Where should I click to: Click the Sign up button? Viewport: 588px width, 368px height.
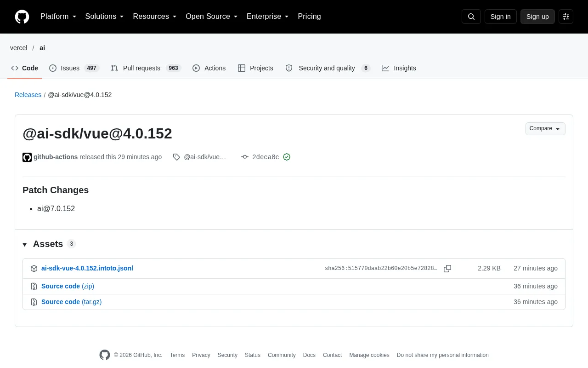pyautogui.click(x=537, y=17)
